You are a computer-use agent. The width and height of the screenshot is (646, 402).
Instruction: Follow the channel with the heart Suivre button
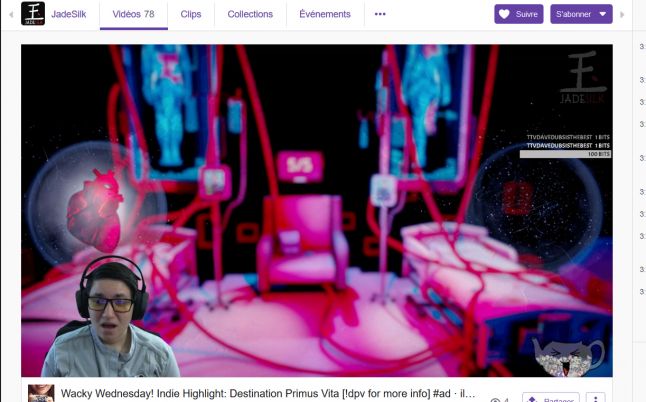click(x=518, y=14)
